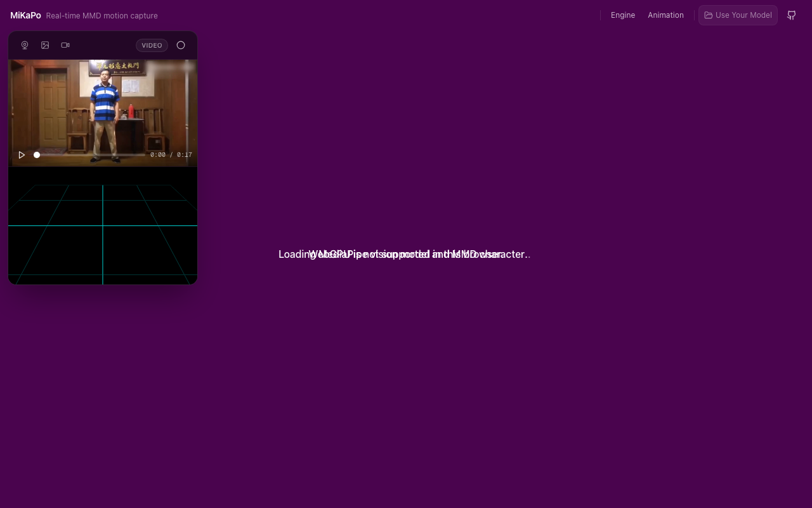The image size is (812, 508).
Task: Open the GitHub repository icon
Action: (792, 15)
